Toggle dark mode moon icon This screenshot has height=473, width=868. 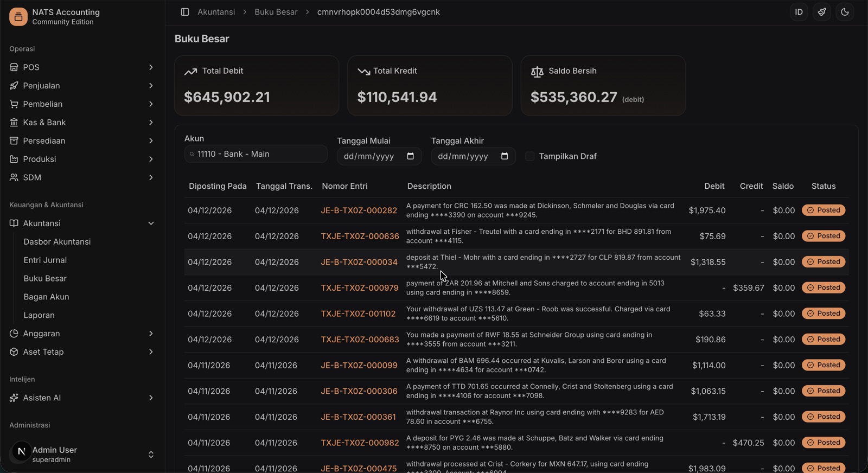point(845,12)
